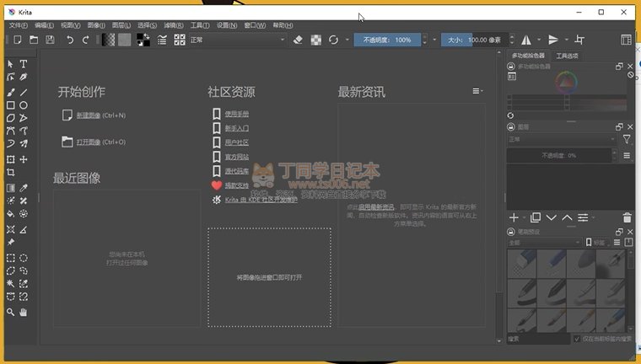Toggle the eraser mode button
The image size is (641, 364).
pos(297,40)
